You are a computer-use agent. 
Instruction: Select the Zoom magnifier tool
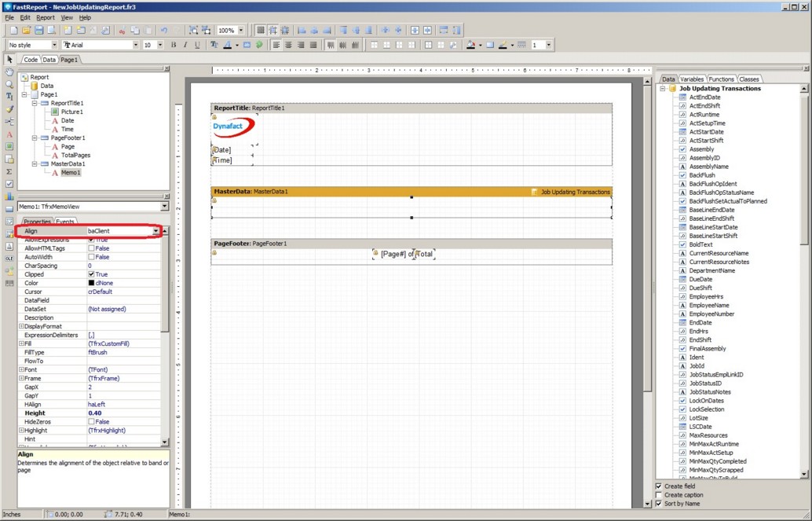tap(9, 84)
